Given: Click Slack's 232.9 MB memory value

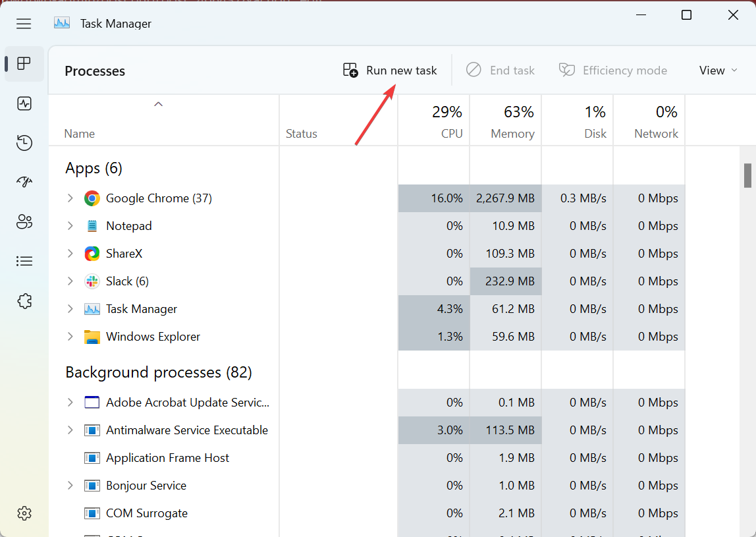Looking at the screenshot, I should tap(510, 281).
